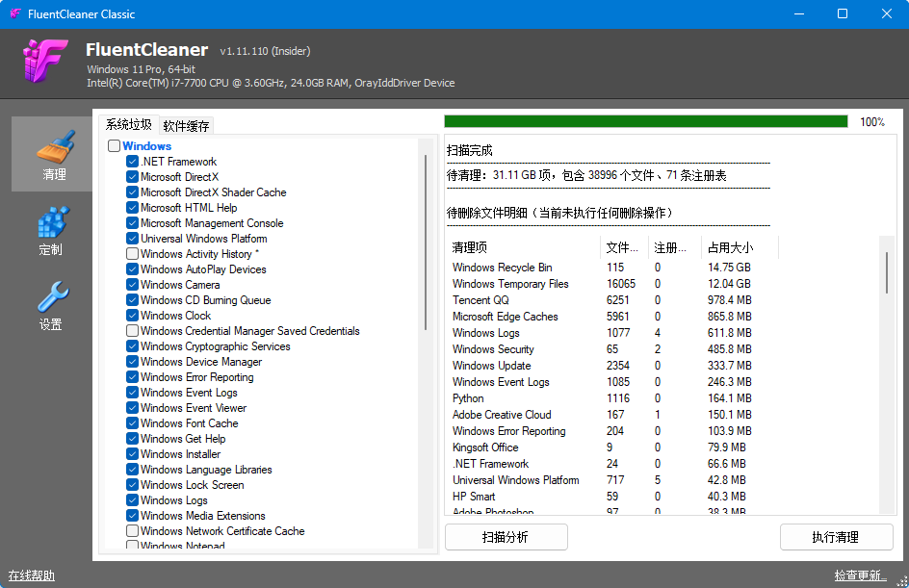Click the 检查更新 link

pyautogui.click(x=860, y=575)
